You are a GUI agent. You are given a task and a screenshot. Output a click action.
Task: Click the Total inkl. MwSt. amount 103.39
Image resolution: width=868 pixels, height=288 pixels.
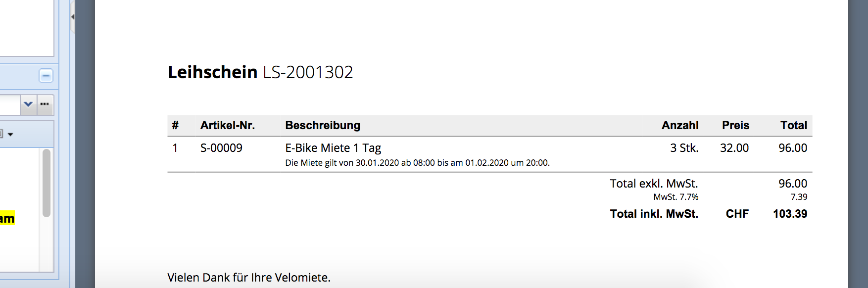790,214
